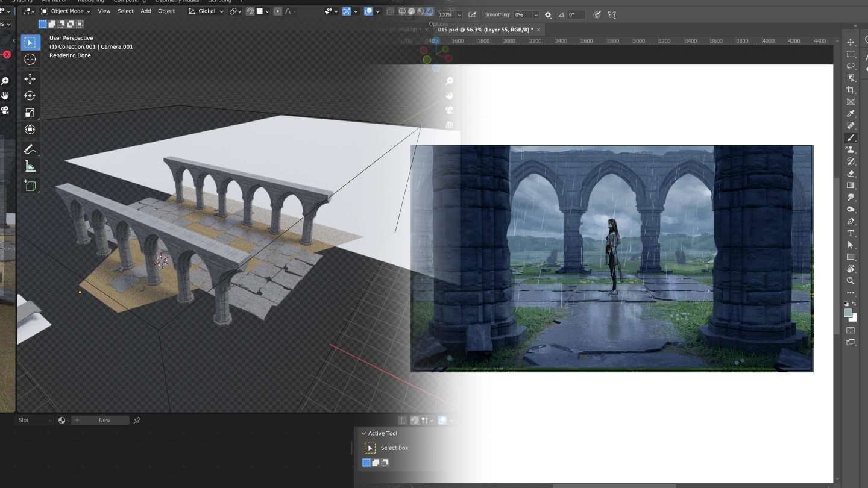Activate the Blender Transform tool
Screen dimensions: 868x488
30,130
